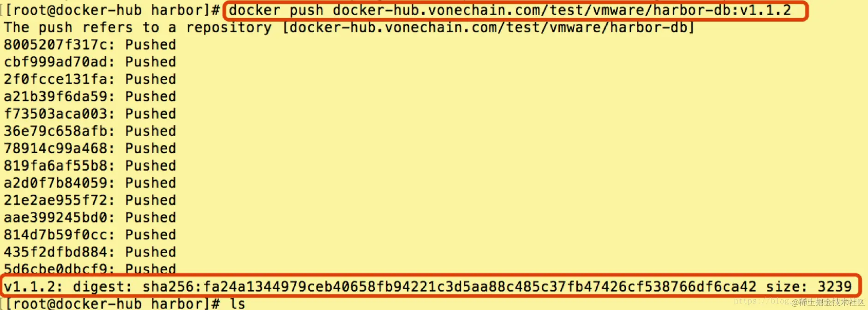Click layer ID a21b39f6da59
Screen dimensions: 868x310
pyautogui.click(x=58, y=96)
